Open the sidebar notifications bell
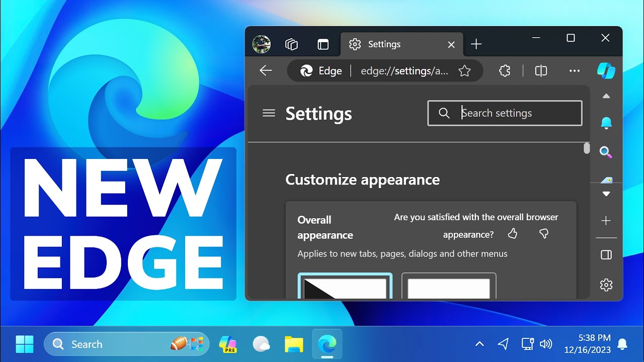Viewport: 644px width, 362px height. 606,122
